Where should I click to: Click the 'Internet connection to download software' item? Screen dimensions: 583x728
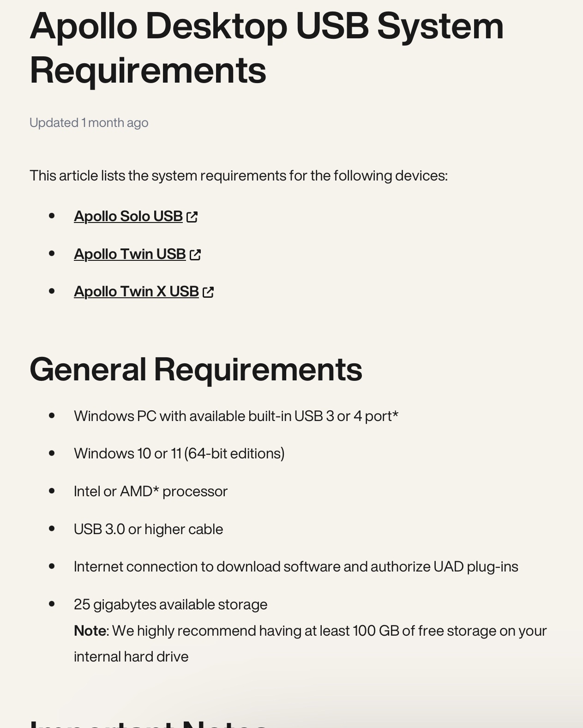pyautogui.click(x=296, y=567)
